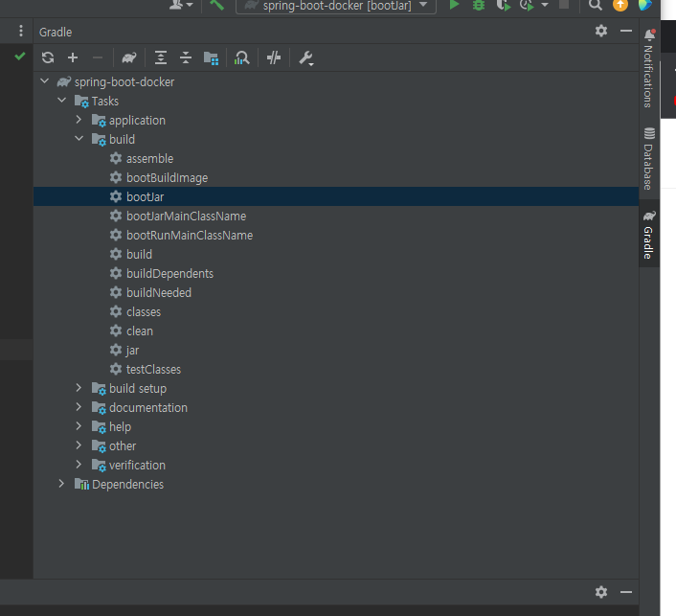Open the user account dropdown
676x616 pixels.
[181, 5]
